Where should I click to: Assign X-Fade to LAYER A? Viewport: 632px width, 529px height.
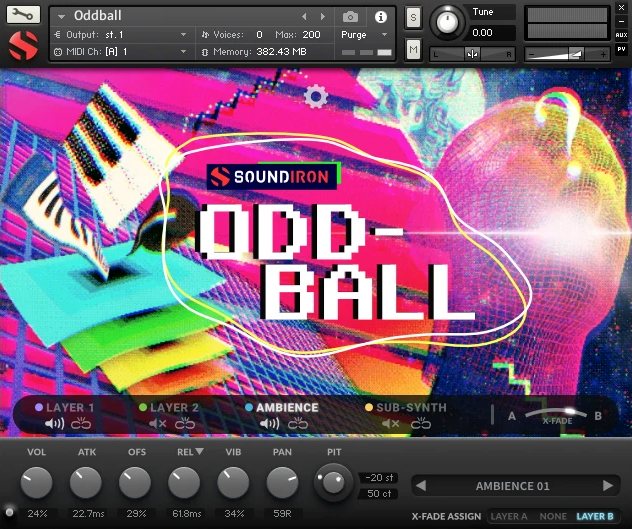[509, 516]
